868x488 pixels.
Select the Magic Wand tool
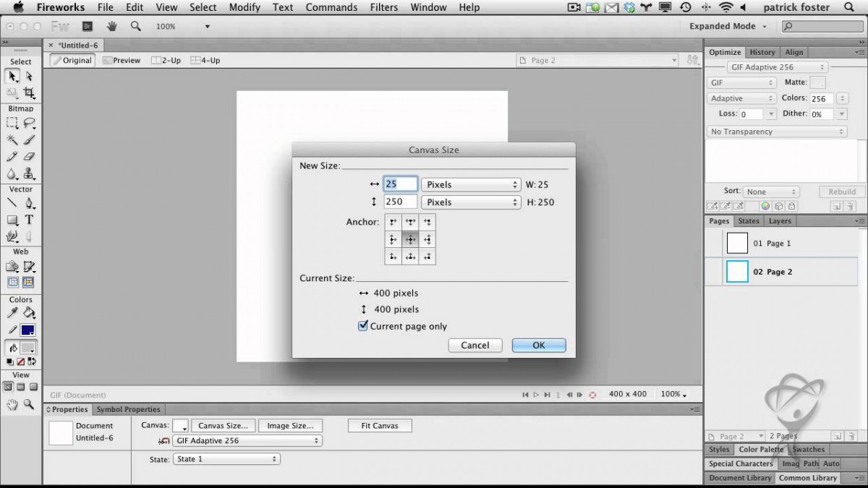pyautogui.click(x=13, y=140)
